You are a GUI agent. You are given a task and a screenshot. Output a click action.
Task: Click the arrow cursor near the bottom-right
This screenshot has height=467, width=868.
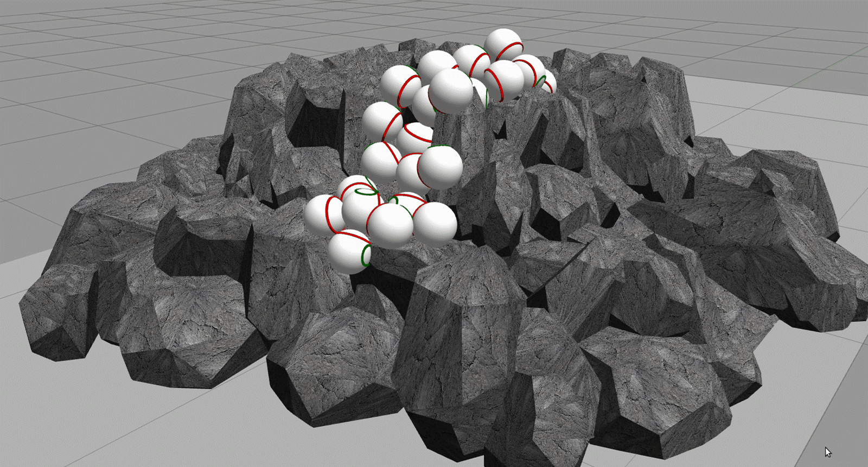[828, 452]
